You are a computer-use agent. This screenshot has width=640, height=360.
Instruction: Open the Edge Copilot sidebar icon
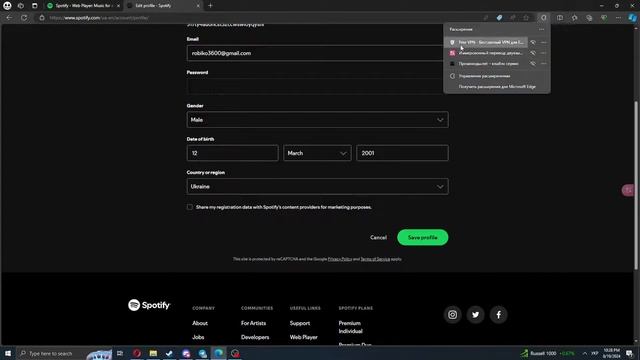point(632,18)
